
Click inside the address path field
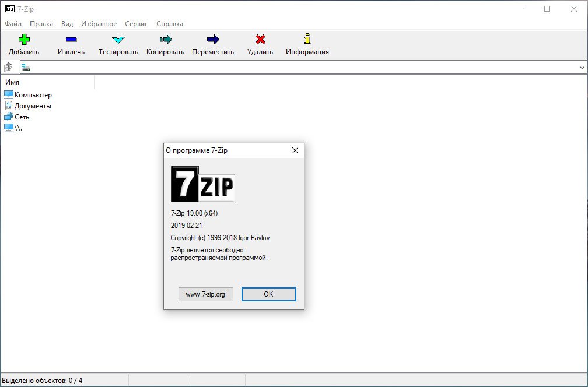[303, 68]
